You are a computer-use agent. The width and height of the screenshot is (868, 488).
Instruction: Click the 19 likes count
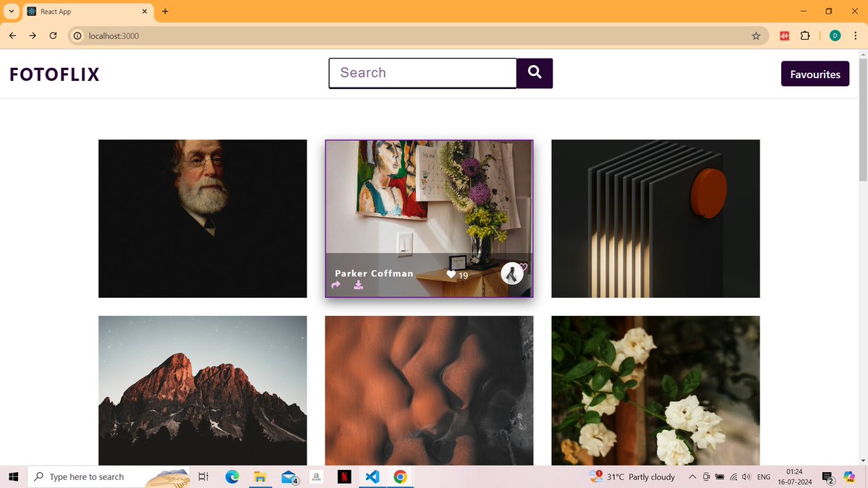[464, 275]
